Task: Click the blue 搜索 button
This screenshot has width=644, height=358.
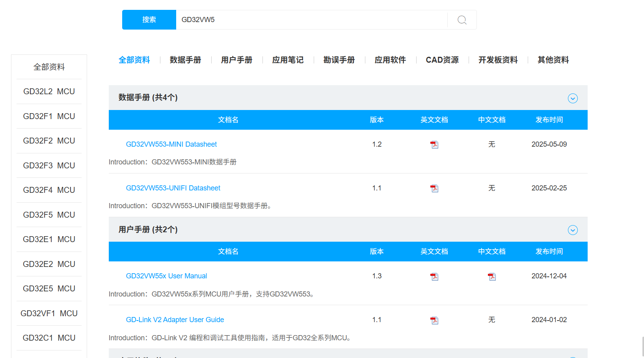Action: pyautogui.click(x=149, y=20)
